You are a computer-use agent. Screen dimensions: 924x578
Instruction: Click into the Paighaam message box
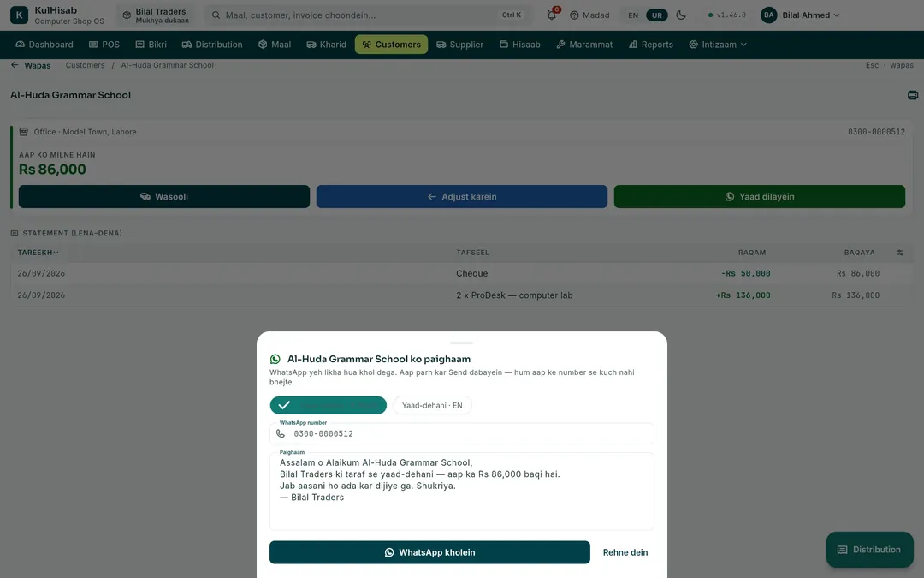(x=461, y=492)
